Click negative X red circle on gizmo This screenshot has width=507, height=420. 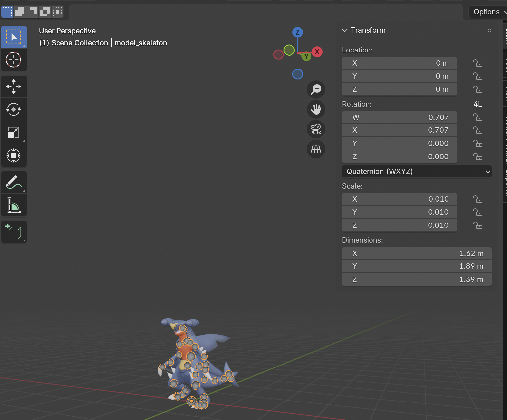click(x=279, y=54)
